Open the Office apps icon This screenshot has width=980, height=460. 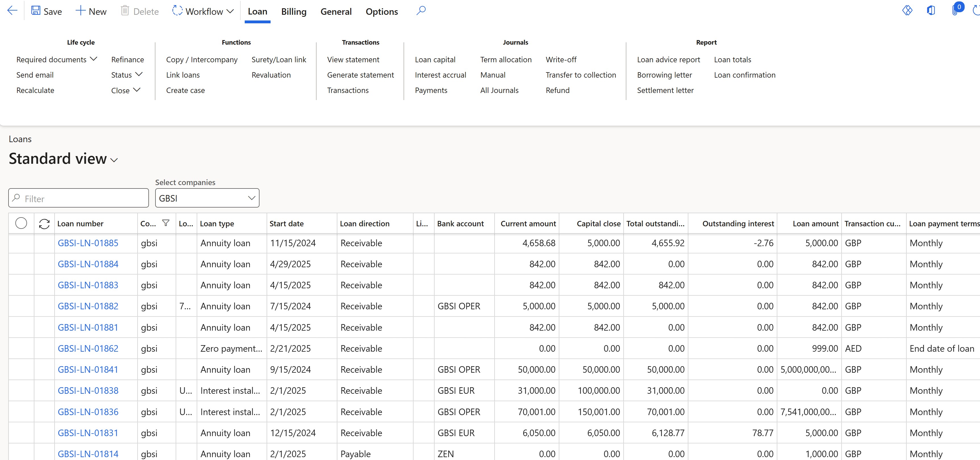click(x=931, y=11)
